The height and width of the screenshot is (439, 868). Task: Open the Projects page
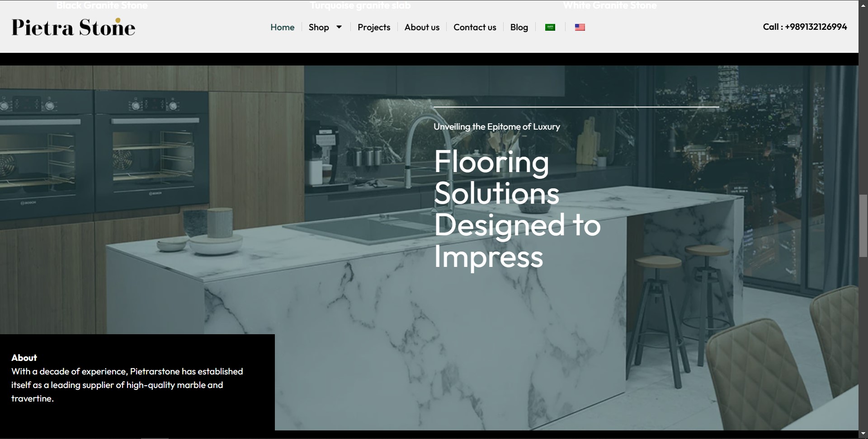pyautogui.click(x=373, y=27)
